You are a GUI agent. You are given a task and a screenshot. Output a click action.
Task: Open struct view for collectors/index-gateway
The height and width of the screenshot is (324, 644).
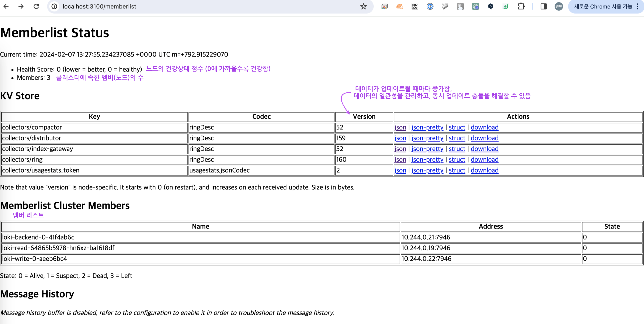[x=457, y=149]
